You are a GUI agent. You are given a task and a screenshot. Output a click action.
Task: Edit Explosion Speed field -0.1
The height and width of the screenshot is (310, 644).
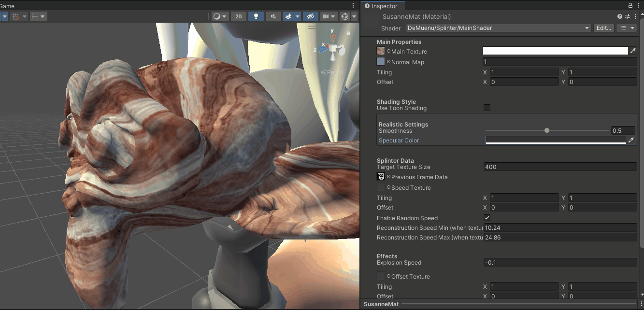(x=560, y=263)
